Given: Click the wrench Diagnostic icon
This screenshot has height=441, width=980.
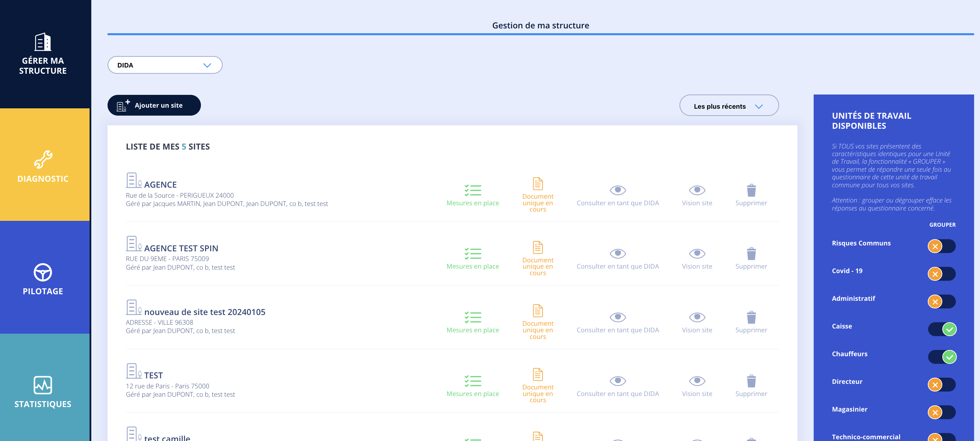Looking at the screenshot, I should [x=43, y=159].
